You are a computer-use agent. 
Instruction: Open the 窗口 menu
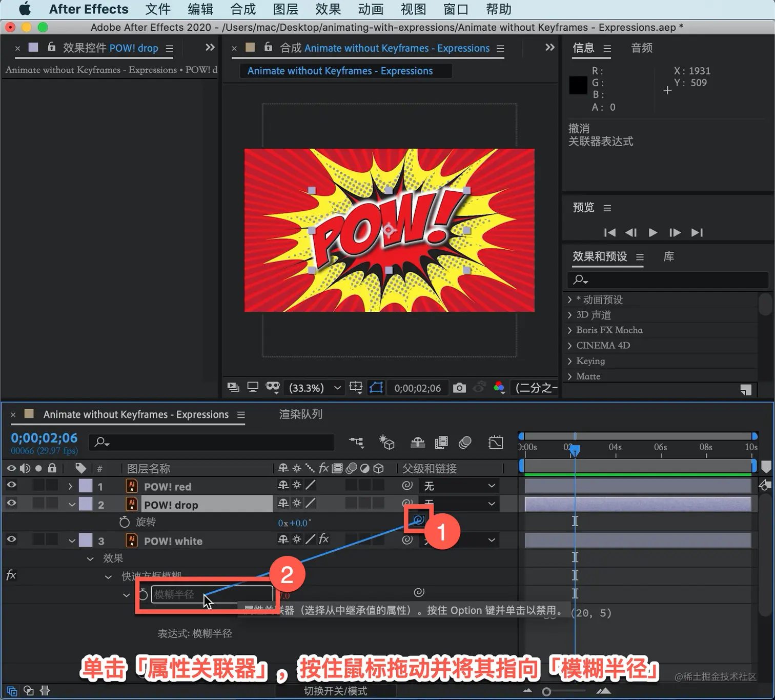(x=456, y=9)
